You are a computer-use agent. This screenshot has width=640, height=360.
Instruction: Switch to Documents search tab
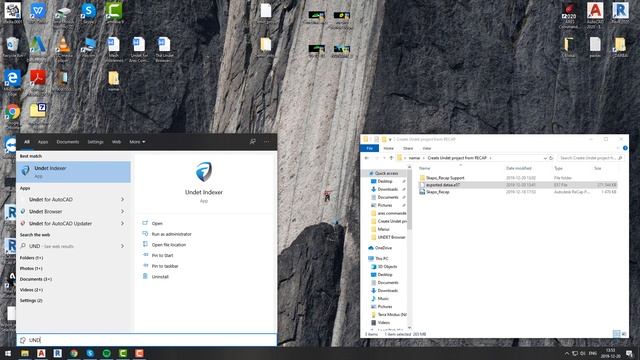(68, 142)
